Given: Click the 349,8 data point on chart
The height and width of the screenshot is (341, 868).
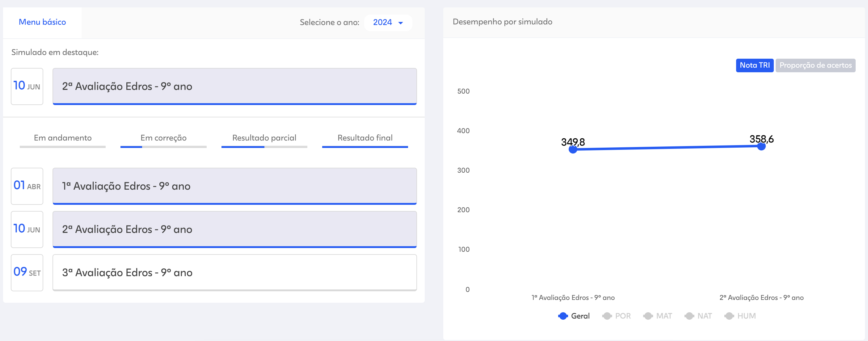Looking at the screenshot, I should point(573,149).
